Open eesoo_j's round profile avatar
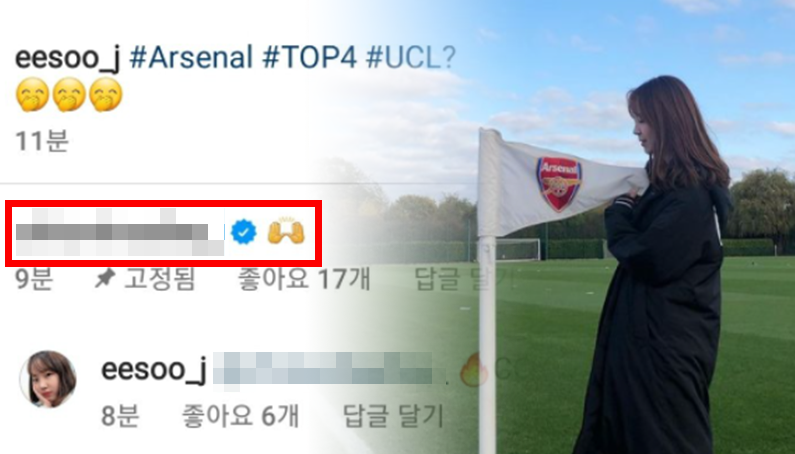The image size is (795, 454). coord(48,378)
